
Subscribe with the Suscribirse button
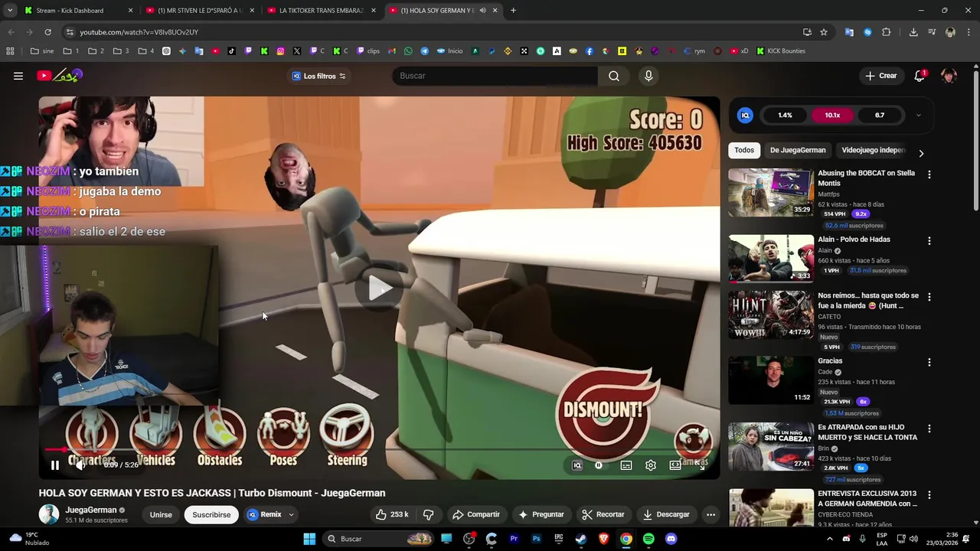pos(211,514)
